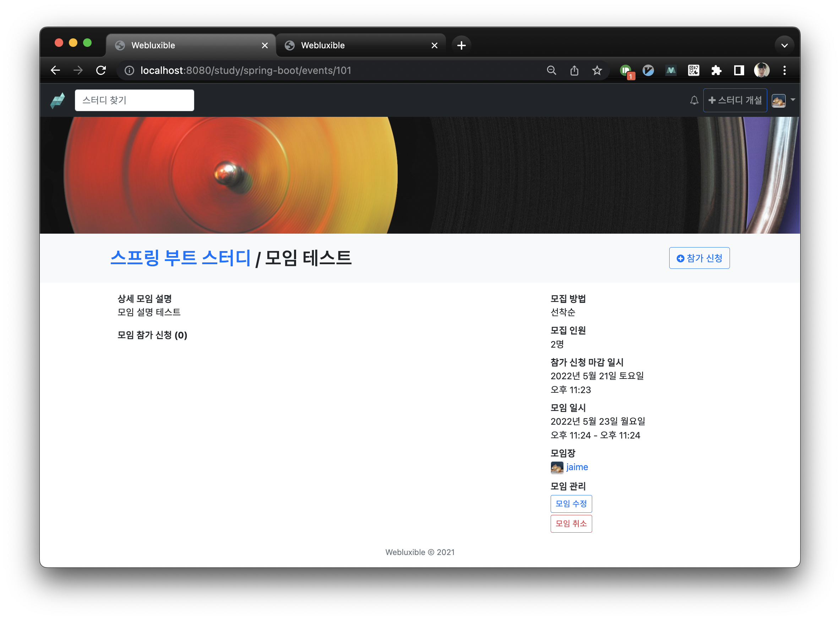This screenshot has height=620, width=840.
Task: Open the jaime organizer profile link
Action: click(x=577, y=467)
